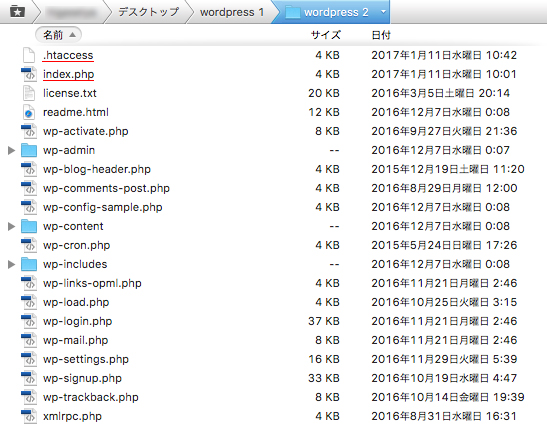This screenshot has height=432, width=547.
Task: Click the wp-trackback.php file icon
Action: tap(29, 397)
